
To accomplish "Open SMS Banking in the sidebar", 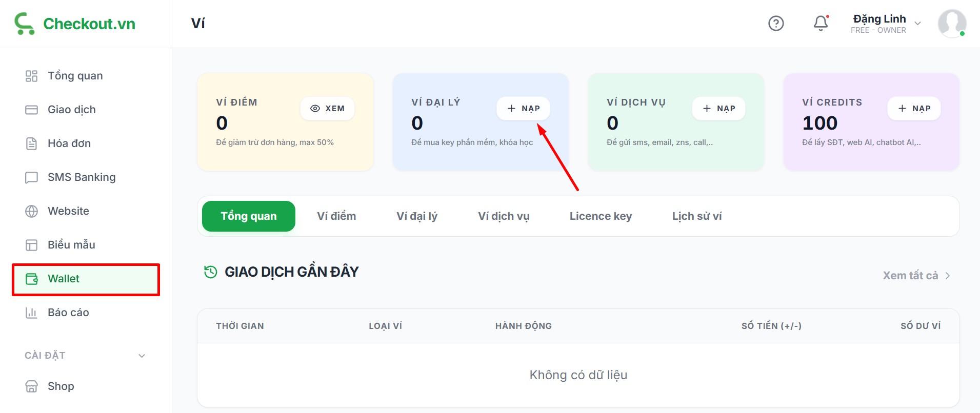I will (x=81, y=177).
